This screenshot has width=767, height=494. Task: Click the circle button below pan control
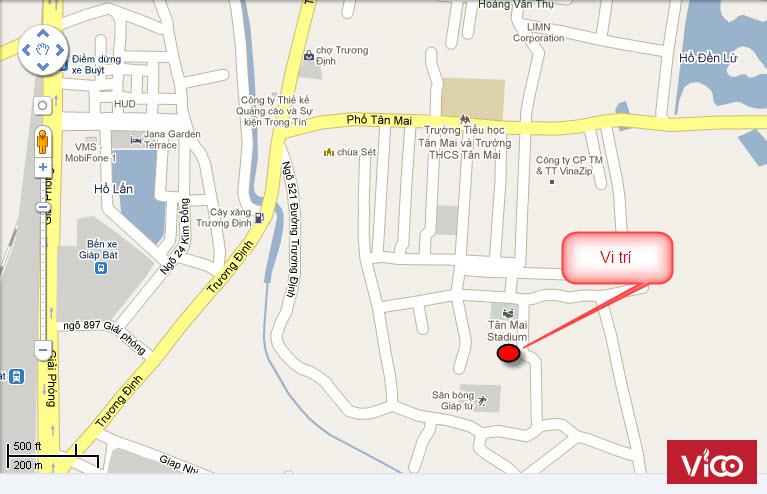tap(43, 105)
